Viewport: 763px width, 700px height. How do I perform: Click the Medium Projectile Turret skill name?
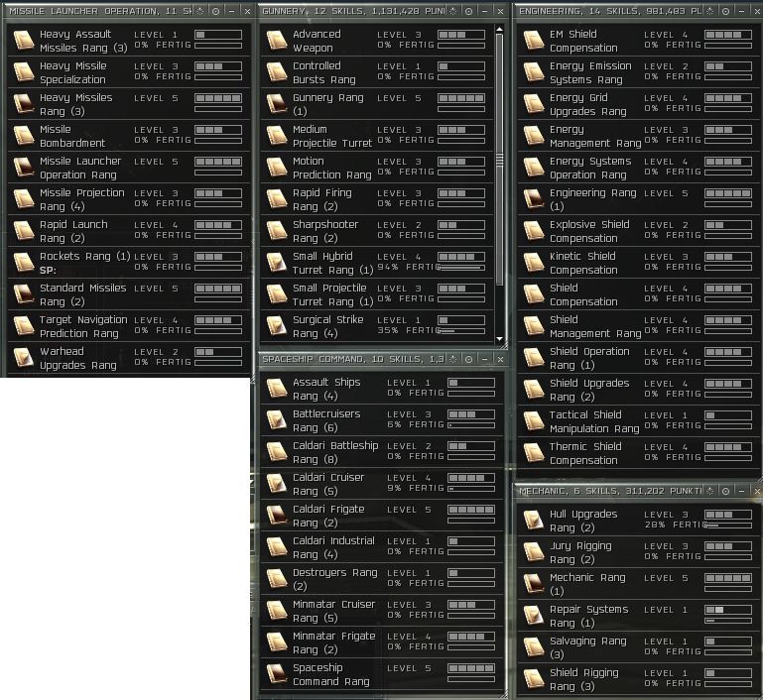click(332, 136)
